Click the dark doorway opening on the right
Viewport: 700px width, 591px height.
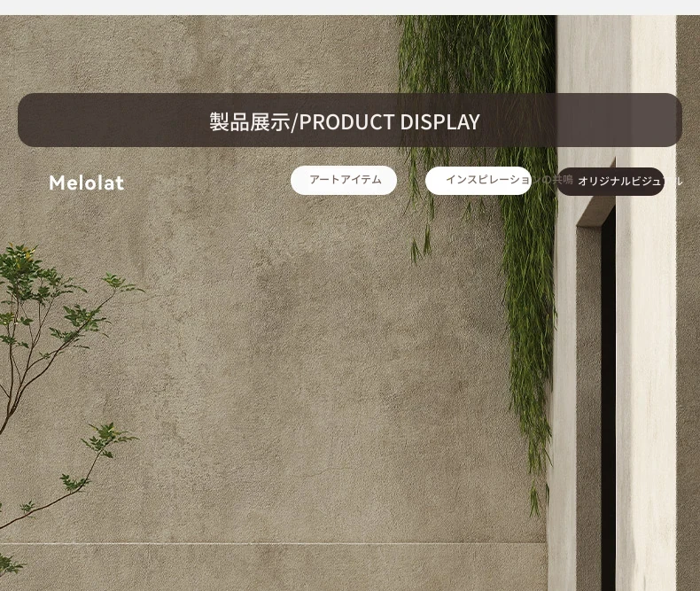[x=608, y=401]
